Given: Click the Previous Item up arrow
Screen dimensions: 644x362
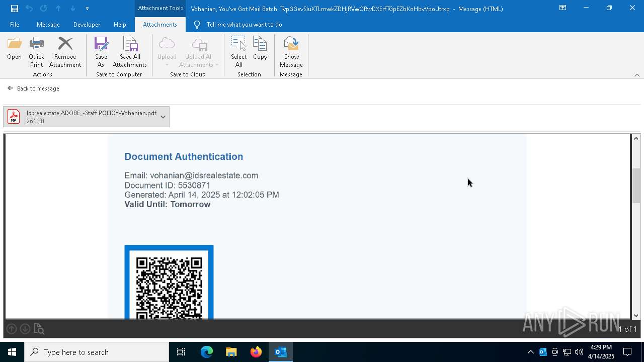Looking at the screenshot, I should pyautogui.click(x=58, y=8).
